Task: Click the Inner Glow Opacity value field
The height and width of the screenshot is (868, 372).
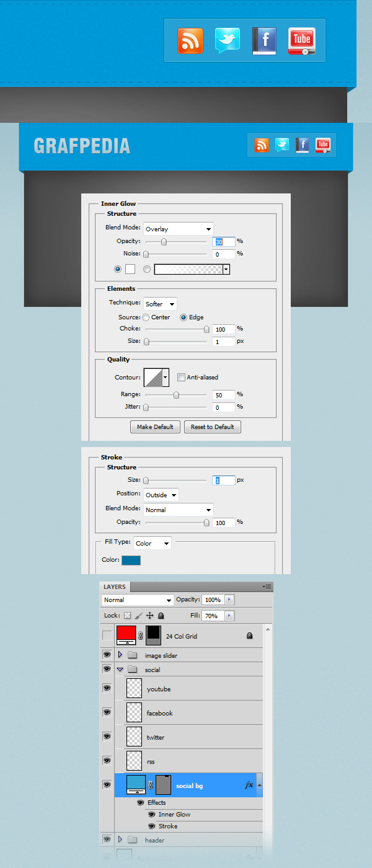Action: tap(223, 241)
